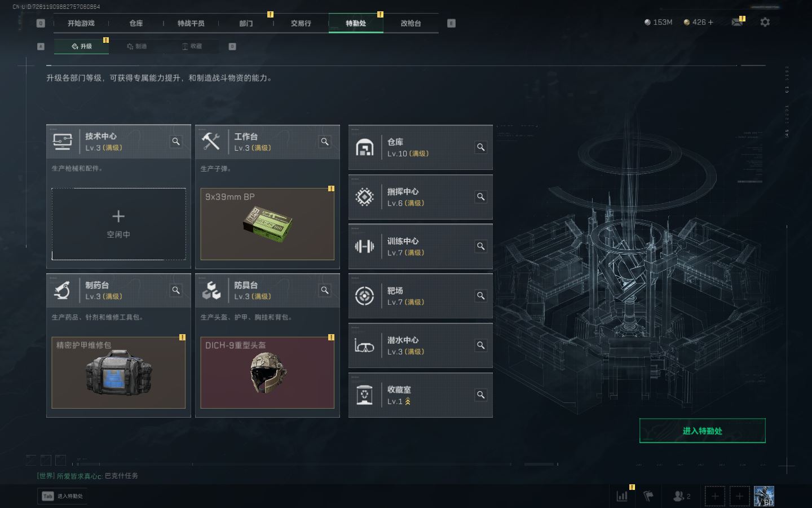The width and height of the screenshot is (812, 508).
Task: Open magnifier details for 技术中心
Action: pos(176,142)
